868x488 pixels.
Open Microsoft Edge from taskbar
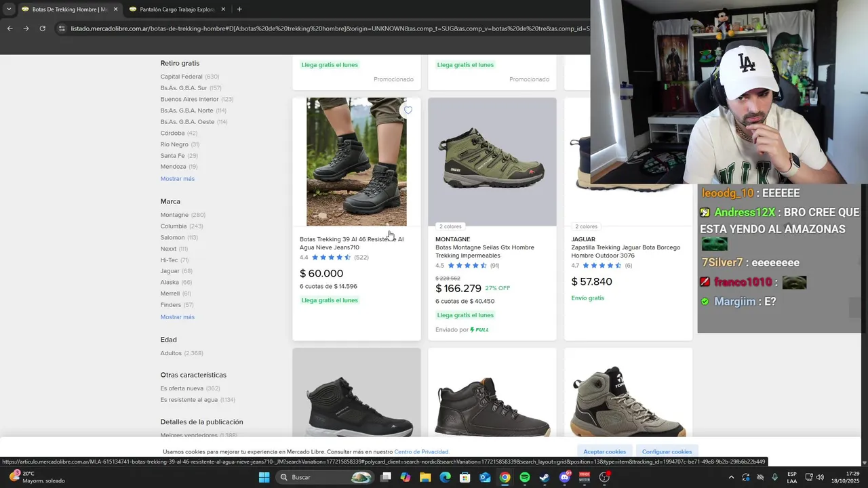click(445, 477)
